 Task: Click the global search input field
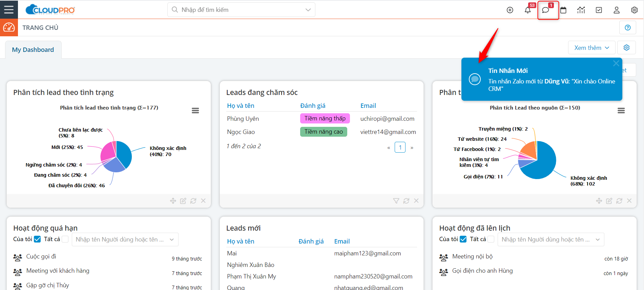point(241,10)
